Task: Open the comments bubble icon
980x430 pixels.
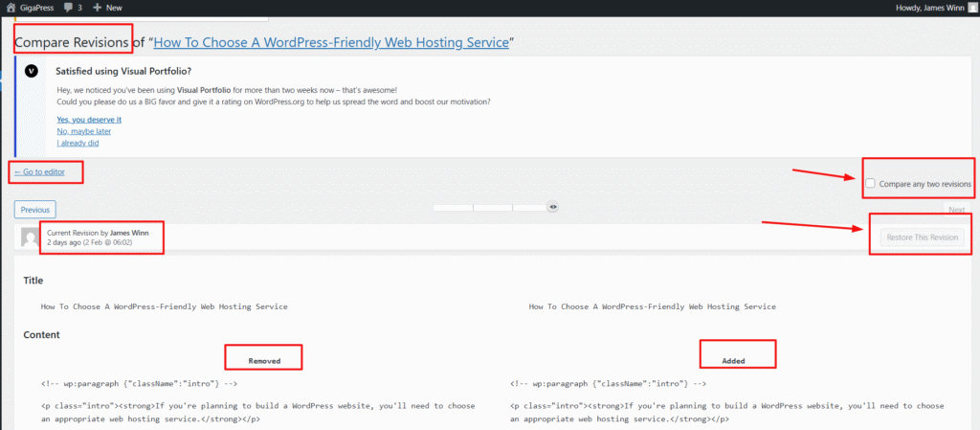Action: click(70, 7)
